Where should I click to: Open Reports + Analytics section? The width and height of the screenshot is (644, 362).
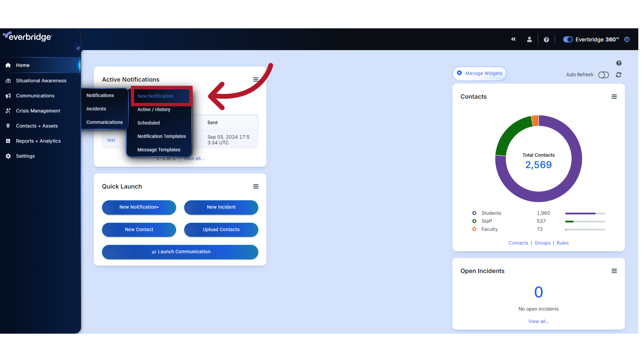coord(39,141)
